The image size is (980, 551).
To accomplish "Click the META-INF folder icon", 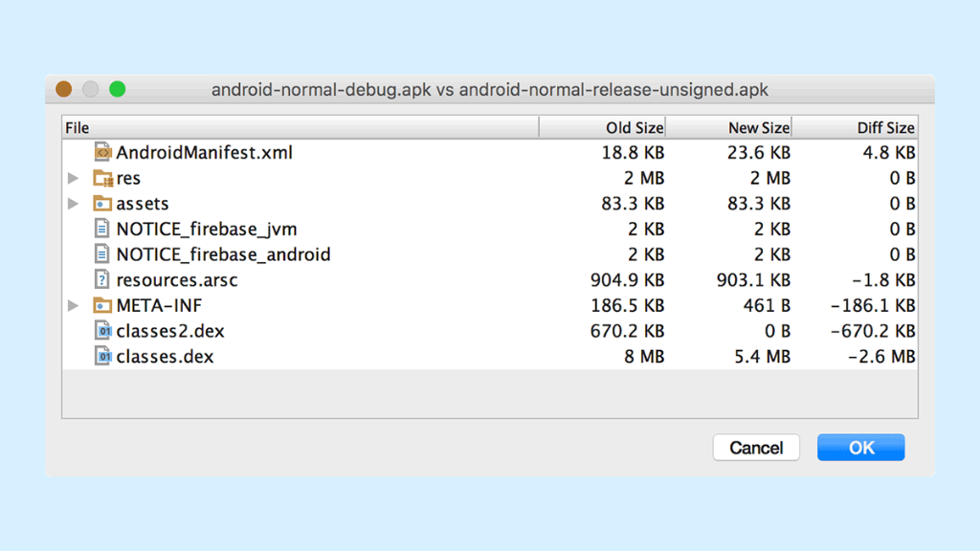I will [102, 305].
